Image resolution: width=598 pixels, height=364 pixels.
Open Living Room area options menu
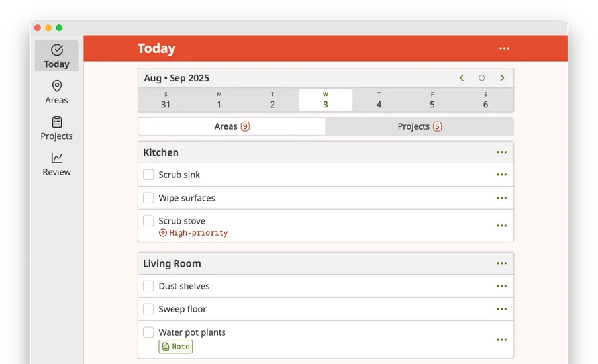pyautogui.click(x=501, y=263)
